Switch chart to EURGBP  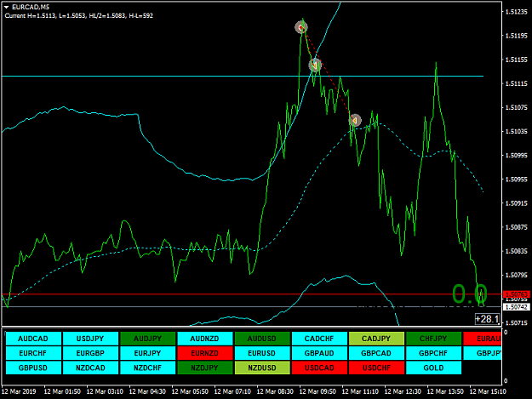coord(90,353)
